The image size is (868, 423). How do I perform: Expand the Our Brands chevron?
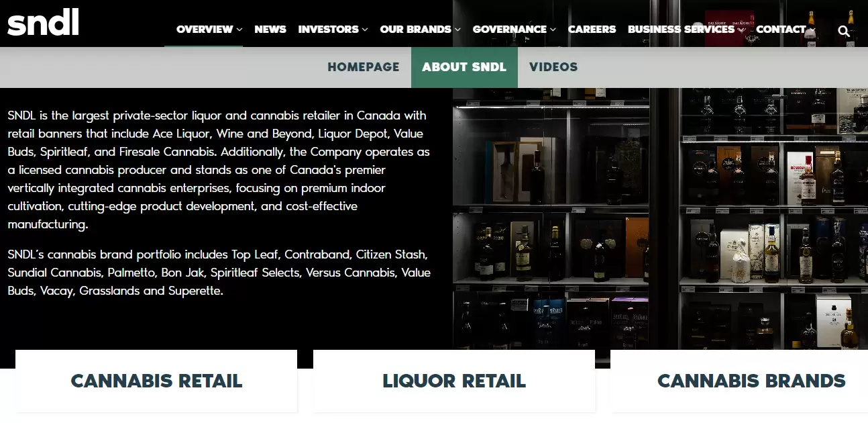[457, 30]
